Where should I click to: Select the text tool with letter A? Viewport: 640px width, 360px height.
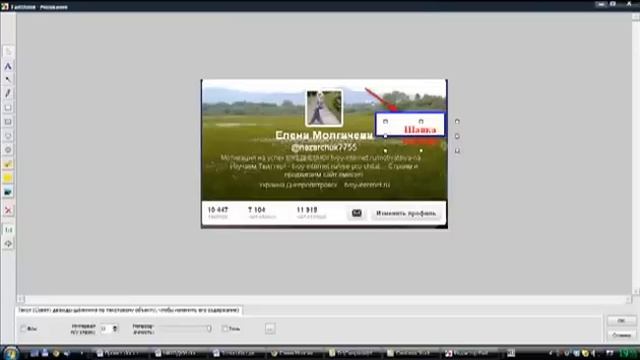click(8, 66)
